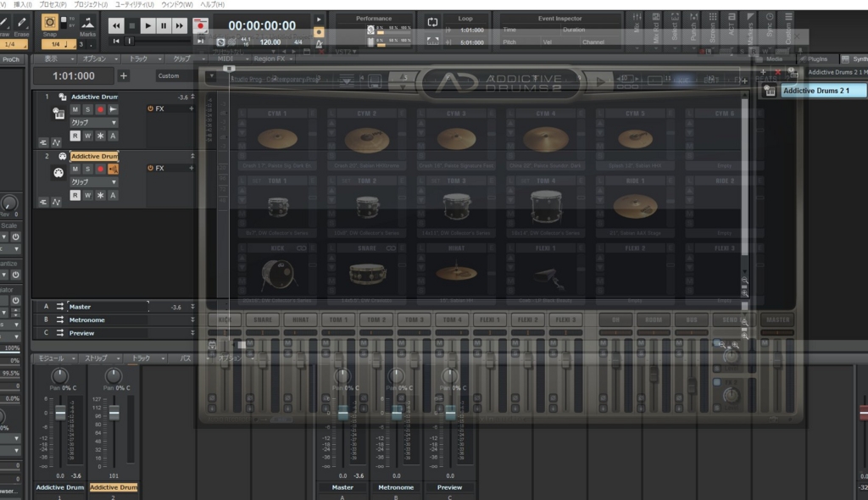
Task: Solo track 1 Addictive Drum
Action: point(87,109)
